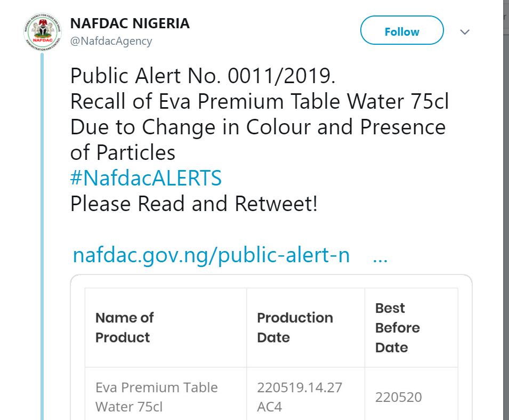Visit the @NafdacAgency handle
Screen dimensions: 509x420
[x=111, y=41]
